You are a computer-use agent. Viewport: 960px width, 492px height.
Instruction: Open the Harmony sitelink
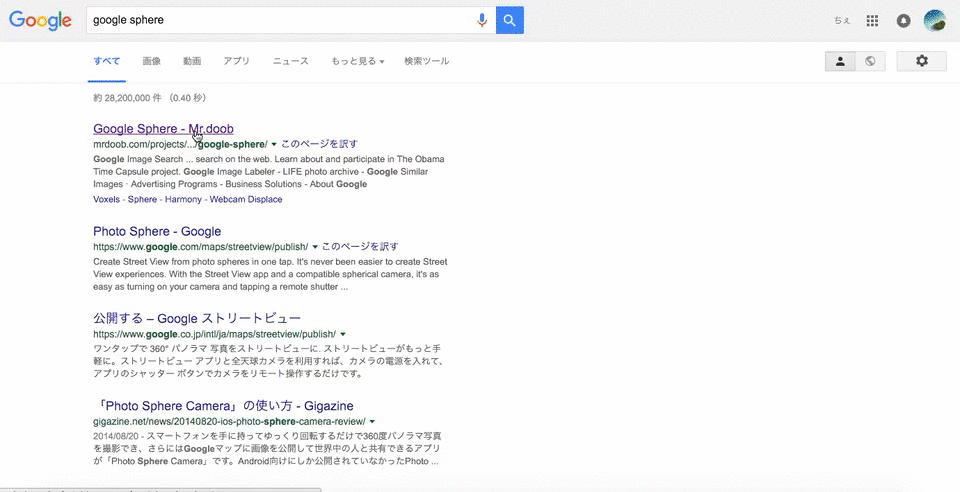[183, 199]
